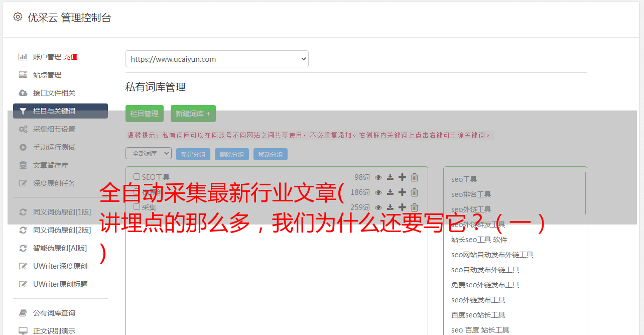The image size is (644, 335).
Task: Select keyword 免费seo外链发布工具
Action: pos(485,285)
